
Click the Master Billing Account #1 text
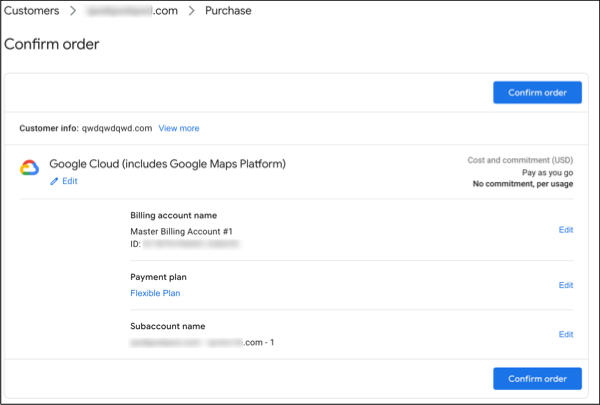click(181, 232)
